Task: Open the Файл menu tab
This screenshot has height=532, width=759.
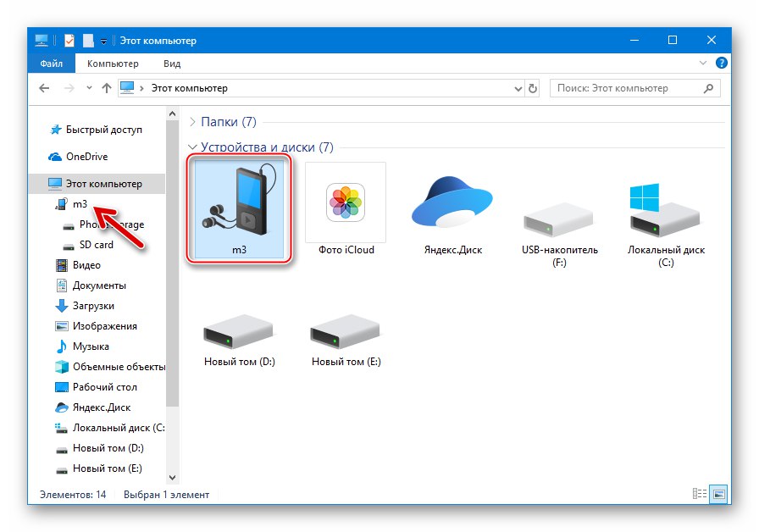Action: [52, 64]
